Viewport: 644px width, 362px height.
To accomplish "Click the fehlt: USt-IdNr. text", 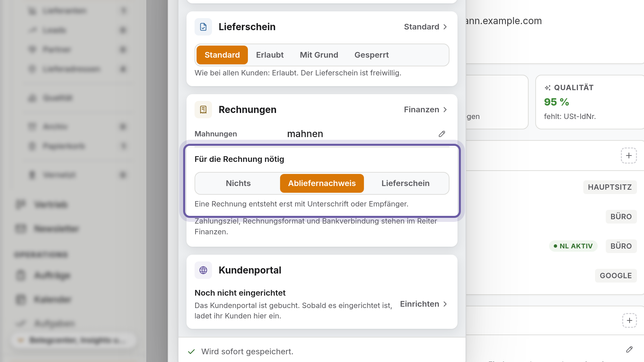I will point(570,116).
